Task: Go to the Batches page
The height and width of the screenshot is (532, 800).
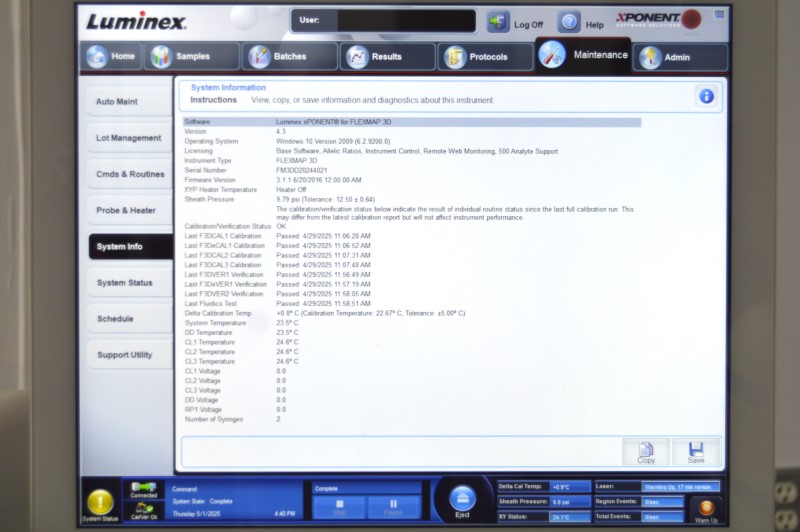Action: tap(289, 56)
